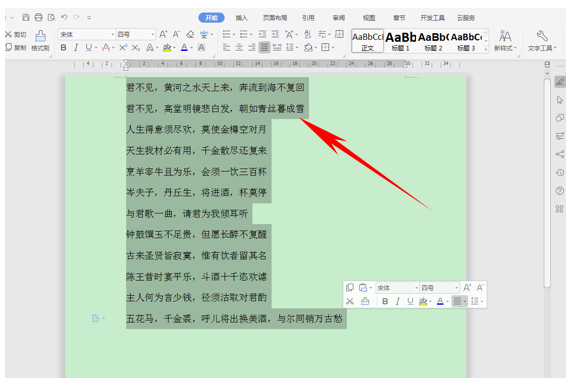Click help question icon in right sidebar

pyautogui.click(x=560, y=191)
